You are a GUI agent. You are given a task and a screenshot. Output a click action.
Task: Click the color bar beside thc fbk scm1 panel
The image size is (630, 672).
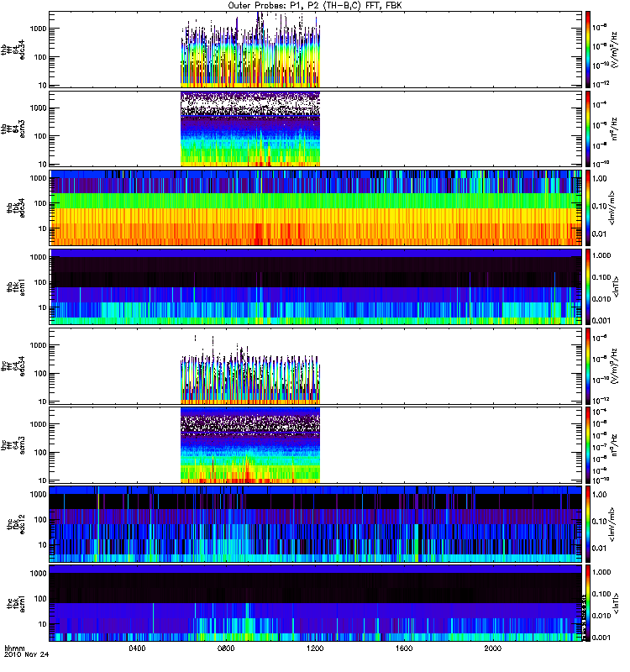(588, 603)
